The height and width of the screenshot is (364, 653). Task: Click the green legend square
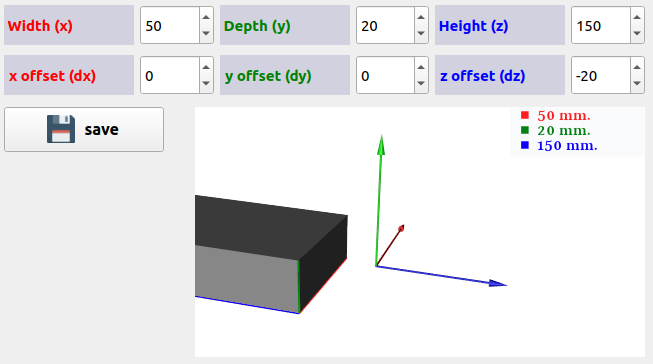525,130
